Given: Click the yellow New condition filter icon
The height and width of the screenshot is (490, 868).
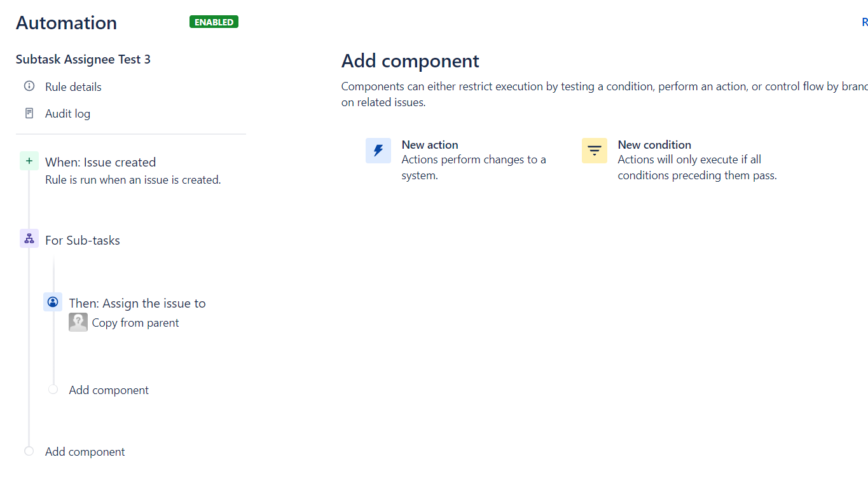Looking at the screenshot, I should tap(595, 151).
